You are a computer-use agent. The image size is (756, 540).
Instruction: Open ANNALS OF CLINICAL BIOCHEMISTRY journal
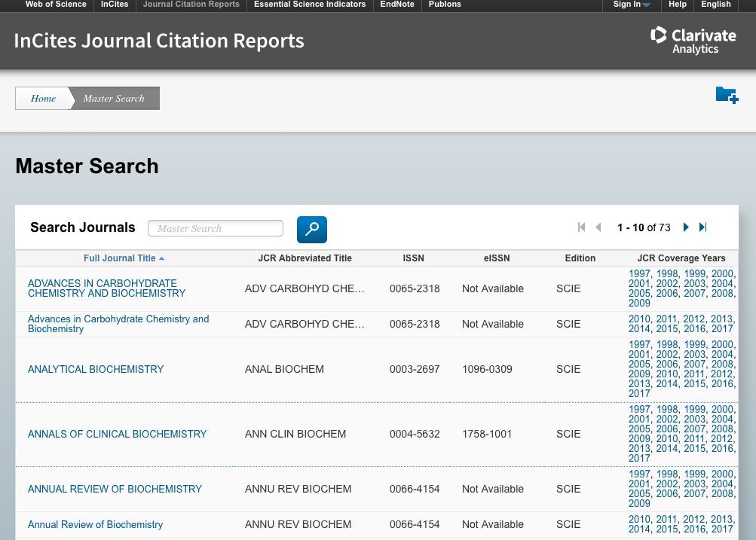coord(117,434)
